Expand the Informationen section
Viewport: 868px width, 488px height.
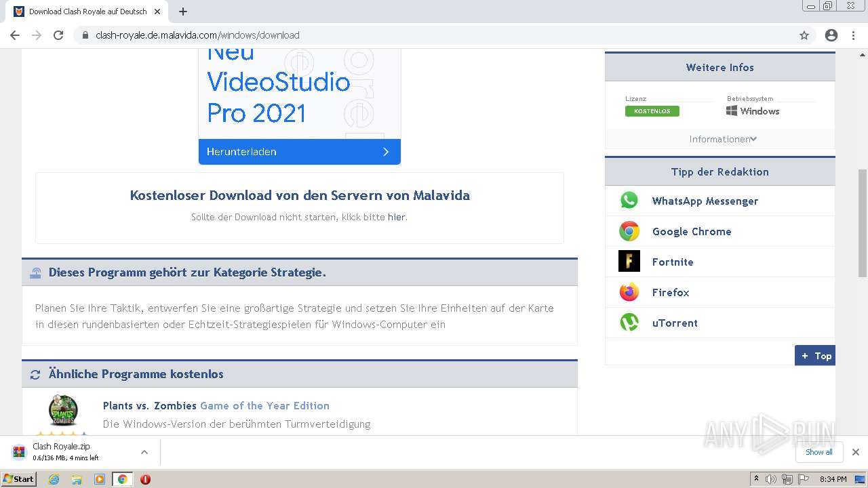tap(723, 139)
